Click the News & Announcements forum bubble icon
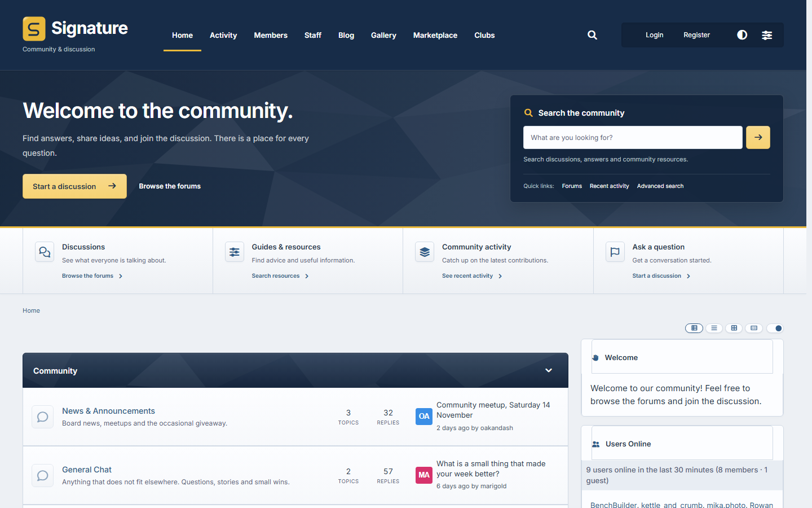812x508 pixels. click(x=42, y=417)
